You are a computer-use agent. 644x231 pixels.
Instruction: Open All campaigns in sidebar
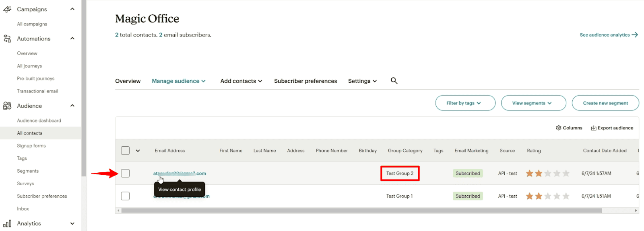click(x=32, y=24)
